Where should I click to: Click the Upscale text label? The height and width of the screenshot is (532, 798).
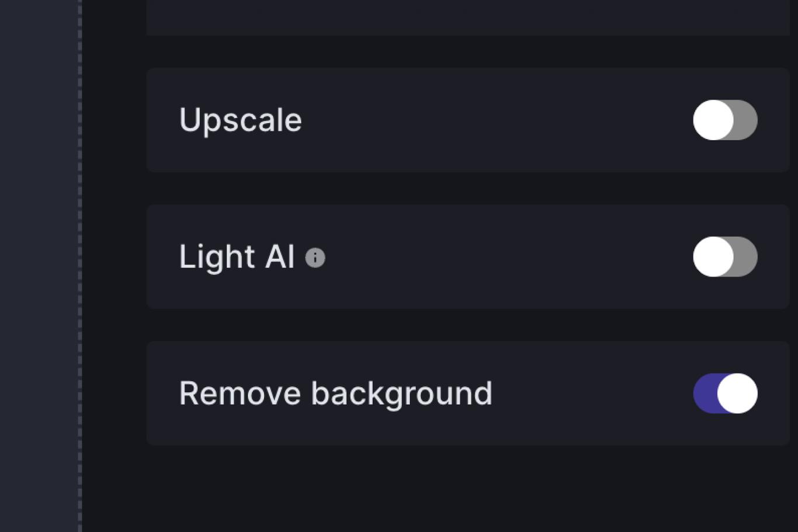(241, 120)
